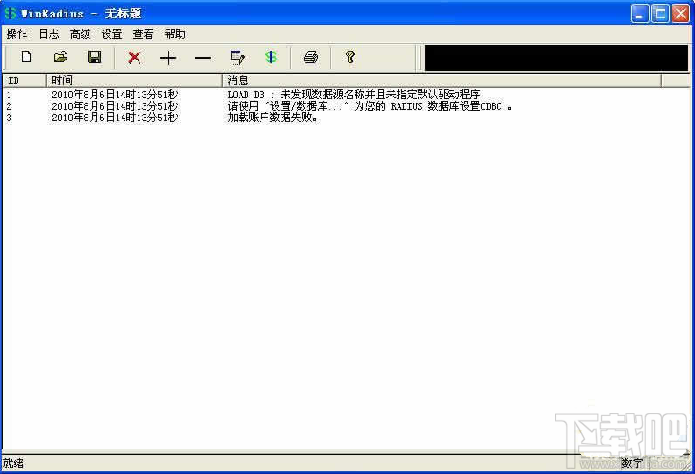Sort by the 时间 column header
Image resolution: width=695 pixels, height=474 pixels.
134,80
